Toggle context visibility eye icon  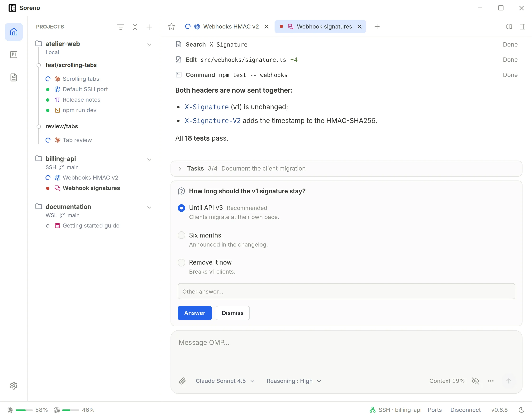tap(475, 381)
